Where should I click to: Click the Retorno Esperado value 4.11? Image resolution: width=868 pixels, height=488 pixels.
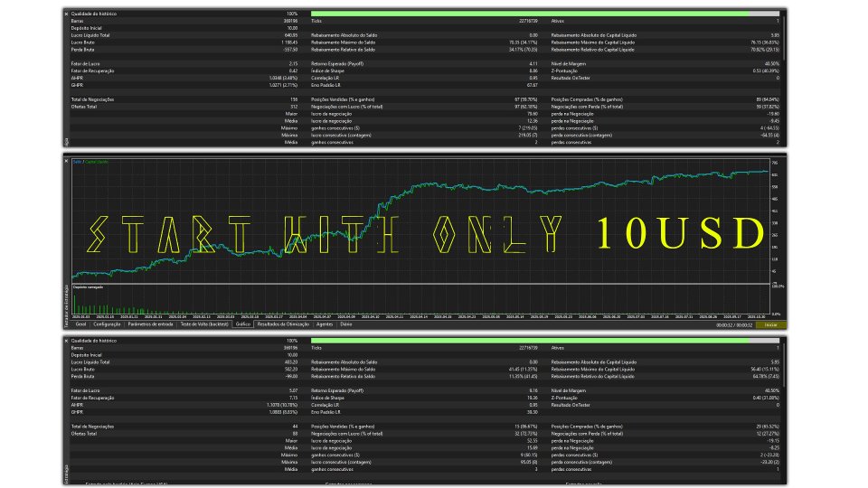tap(533, 64)
